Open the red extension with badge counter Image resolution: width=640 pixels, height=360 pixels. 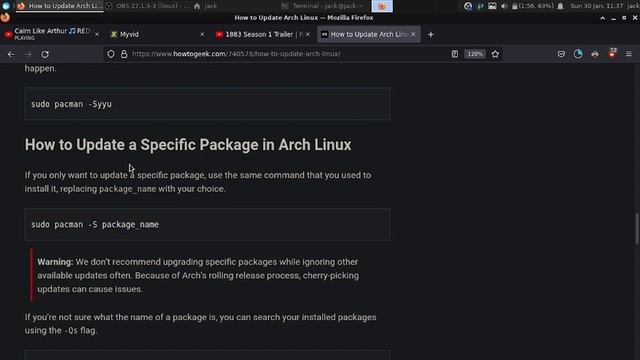612,53
